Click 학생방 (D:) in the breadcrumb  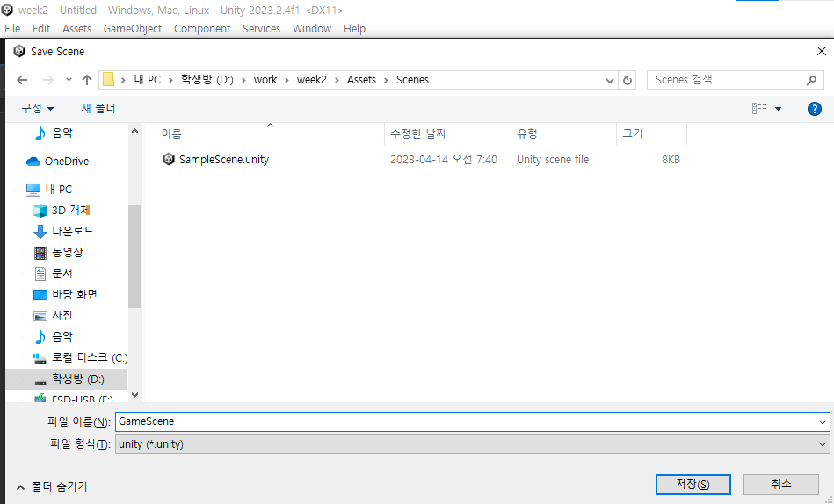(x=207, y=80)
